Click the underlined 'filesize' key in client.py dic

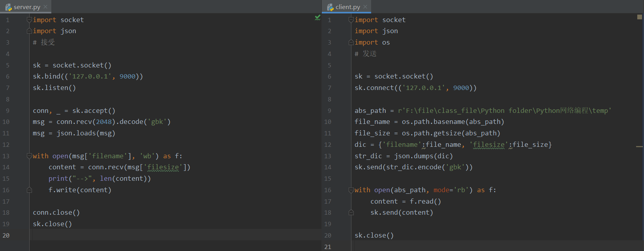489,145
